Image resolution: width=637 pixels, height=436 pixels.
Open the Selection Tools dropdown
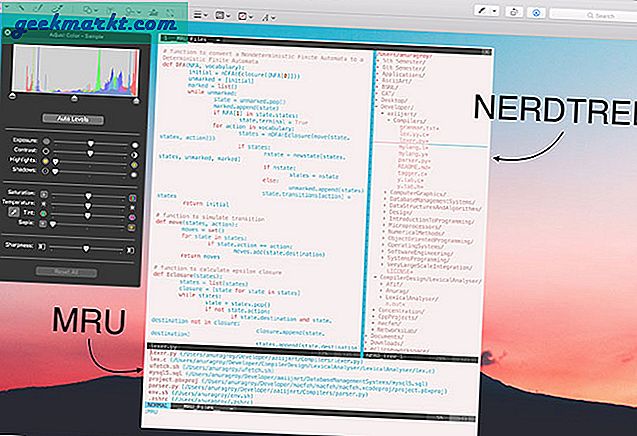click(x=6, y=7)
